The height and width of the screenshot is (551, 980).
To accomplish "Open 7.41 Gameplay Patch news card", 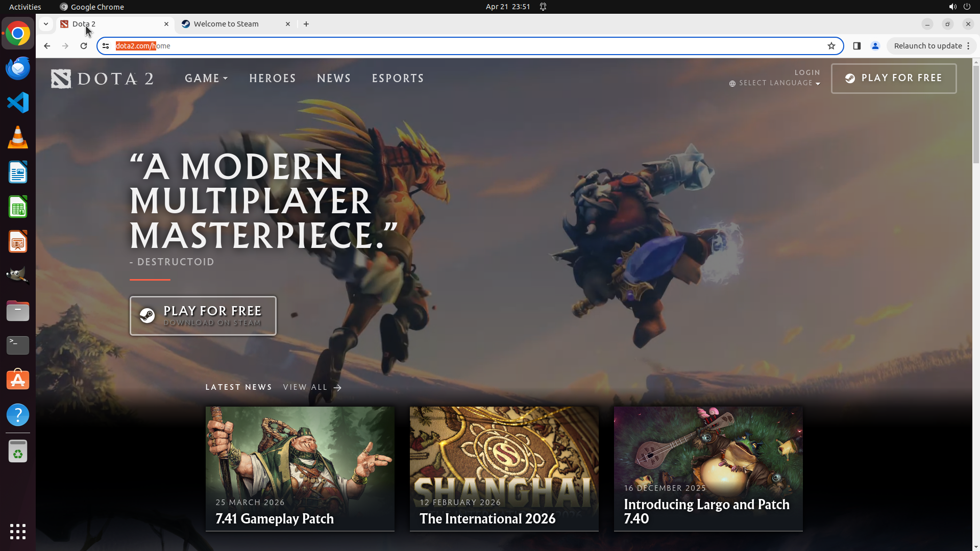I will point(300,468).
